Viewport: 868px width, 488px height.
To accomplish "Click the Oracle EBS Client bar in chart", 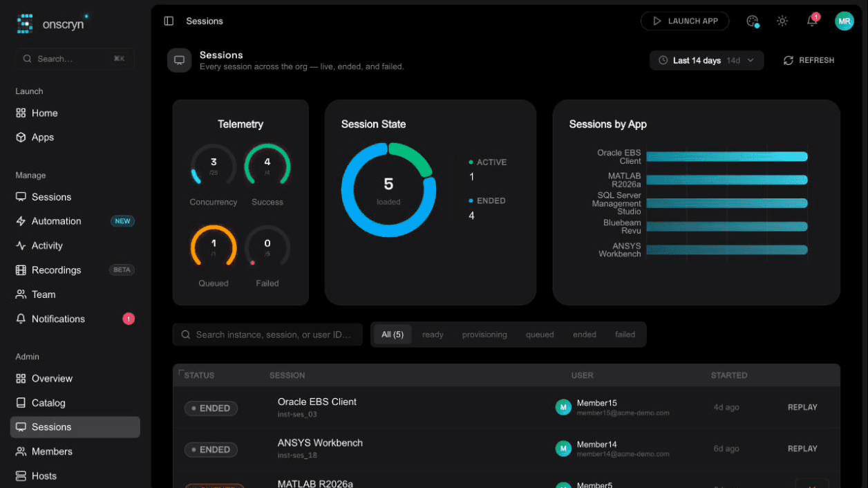I will (x=727, y=157).
